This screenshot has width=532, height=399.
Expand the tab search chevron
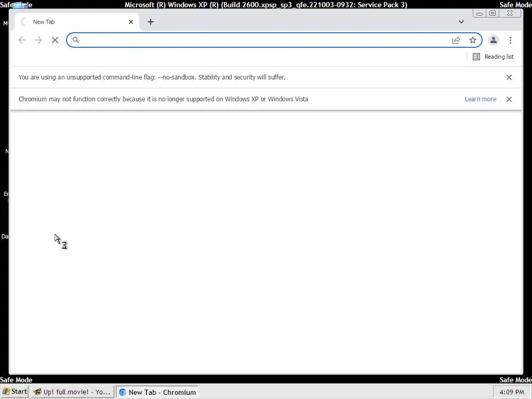[461, 22]
